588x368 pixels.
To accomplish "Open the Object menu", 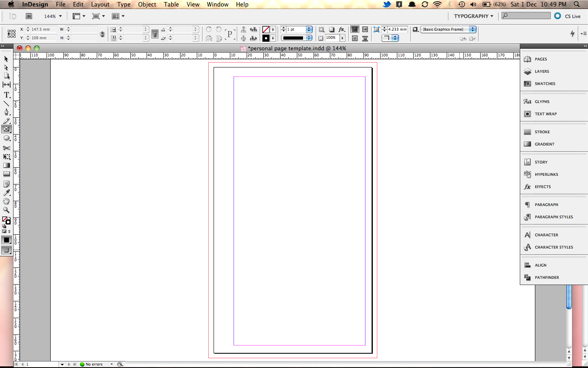I will (x=147, y=4).
